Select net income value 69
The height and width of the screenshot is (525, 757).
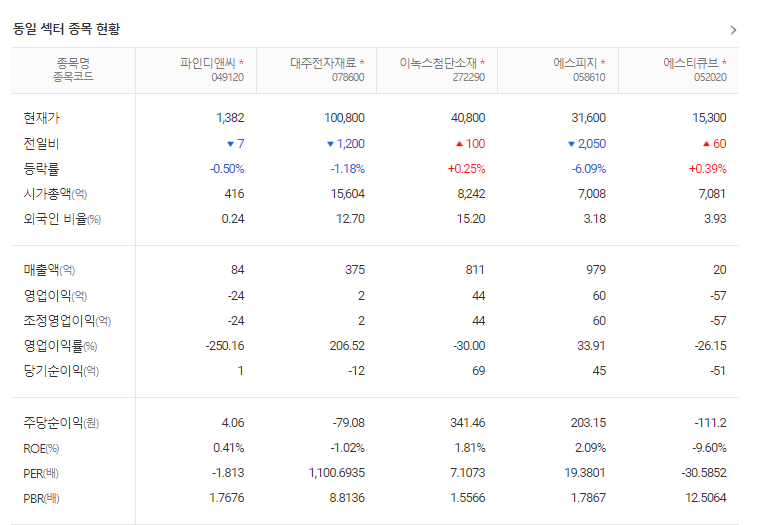pyautogui.click(x=478, y=371)
